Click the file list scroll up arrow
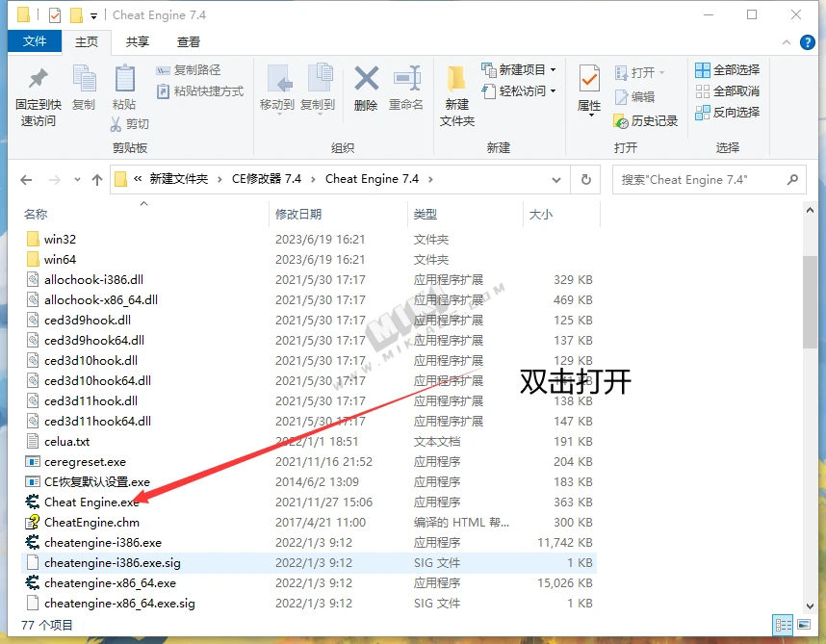This screenshot has height=644, width=826. click(x=810, y=210)
